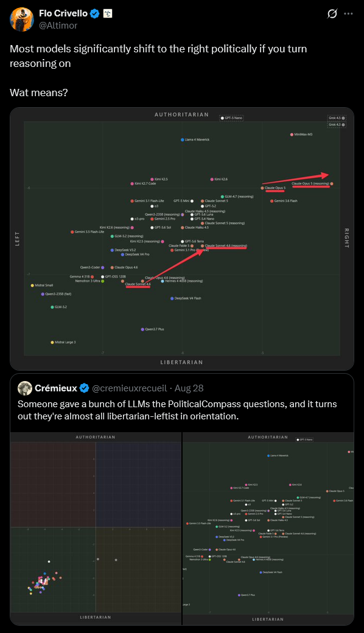Click the @Altimor handle
The height and width of the screenshot is (633, 364).
[x=58, y=26]
